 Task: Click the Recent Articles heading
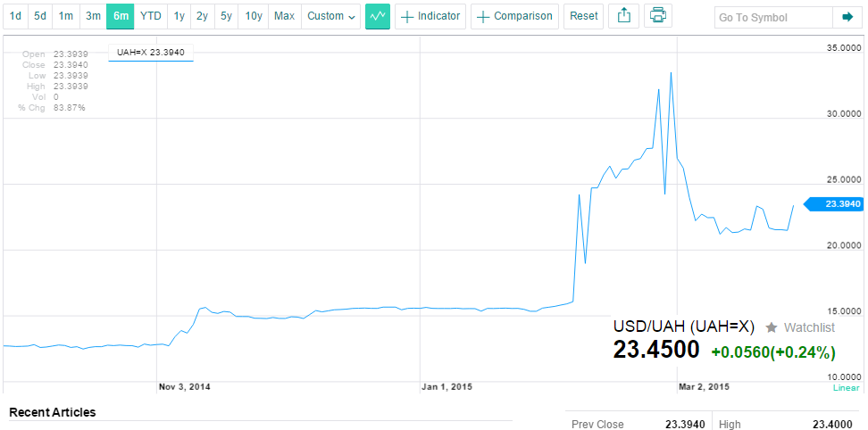pyautogui.click(x=53, y=412)
